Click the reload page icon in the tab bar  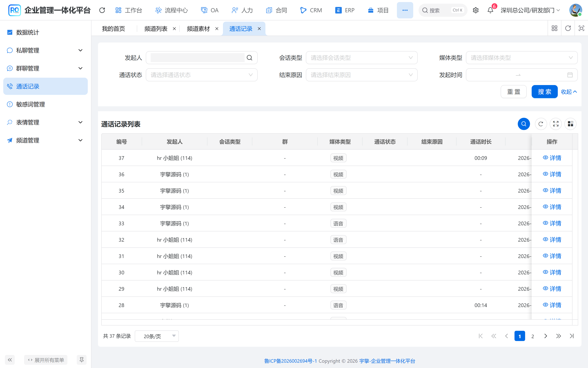point(568,28)
